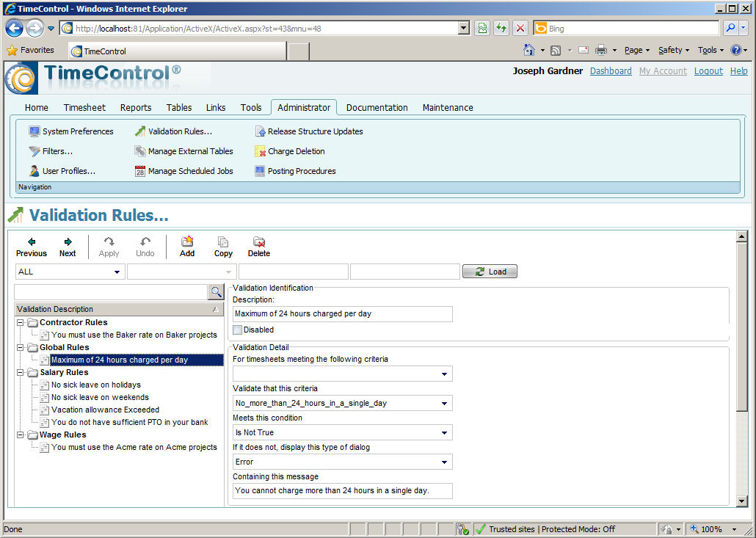The height and width of the screenshot is (538, 756).
Task: Open the Tables tab
Action: 179,107
